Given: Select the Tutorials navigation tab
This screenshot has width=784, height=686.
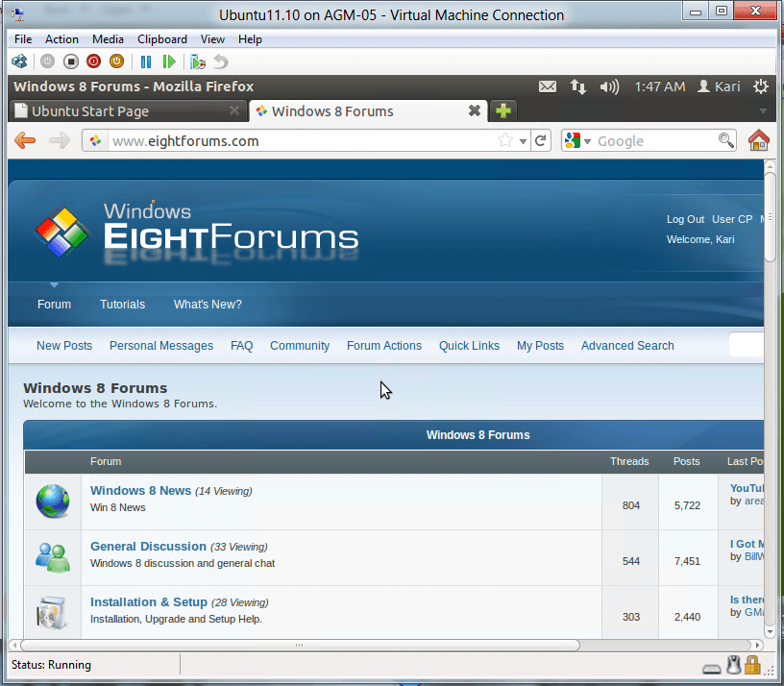Looking at the screenshot, I should 123,304.
